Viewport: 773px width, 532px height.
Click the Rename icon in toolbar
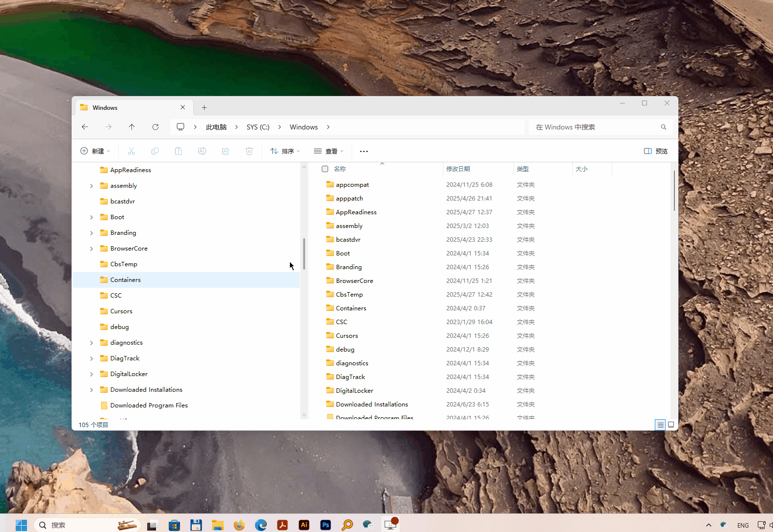202,151
